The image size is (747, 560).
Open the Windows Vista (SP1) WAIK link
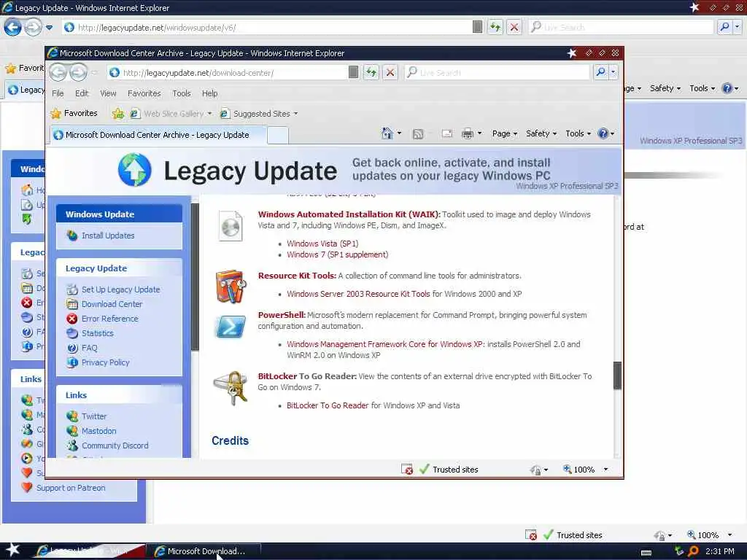322,244
